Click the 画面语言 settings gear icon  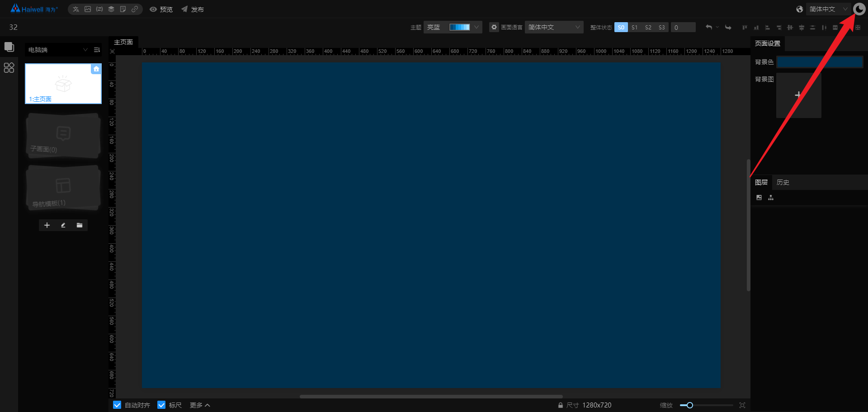(x=494, y=27)
